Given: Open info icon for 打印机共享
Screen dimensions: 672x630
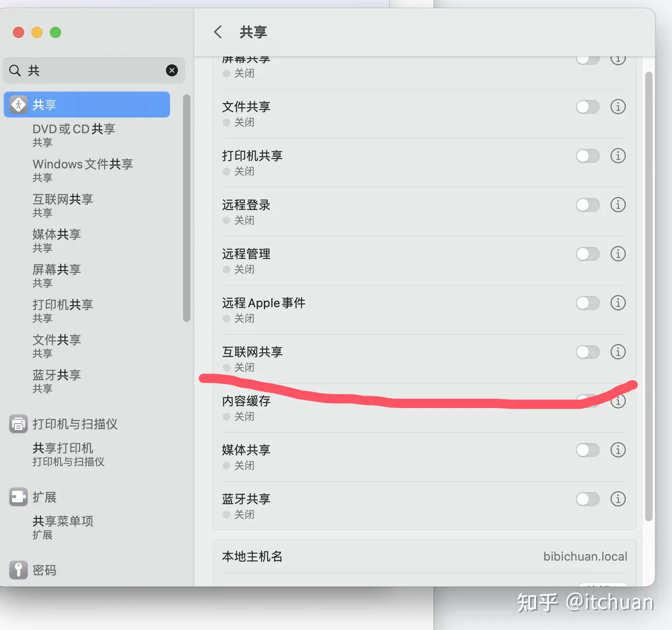Looking at the screenshot, I should (x=618, y=156).
